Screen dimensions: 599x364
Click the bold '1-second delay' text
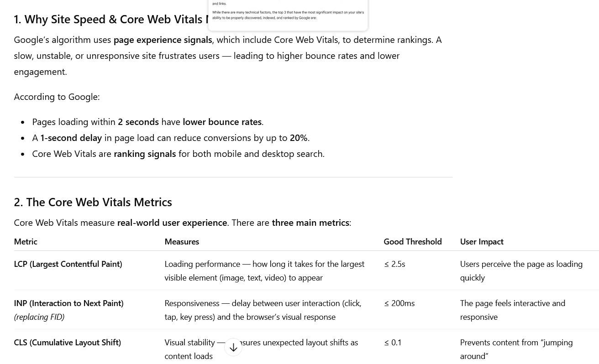[x=71, y=138]
